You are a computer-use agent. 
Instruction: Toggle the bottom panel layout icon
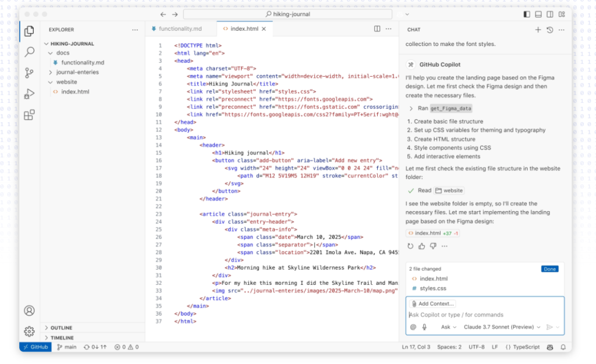click(538, 14)
